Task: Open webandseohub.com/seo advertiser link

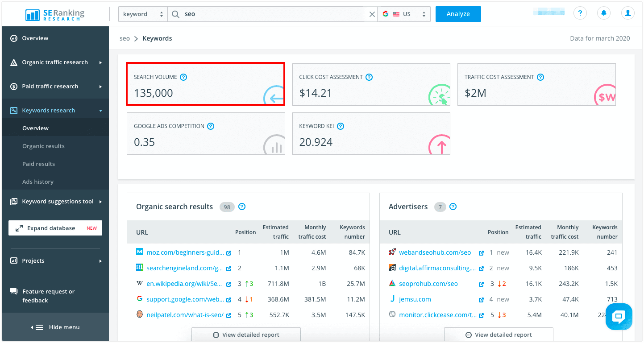Action: point(435,252)
